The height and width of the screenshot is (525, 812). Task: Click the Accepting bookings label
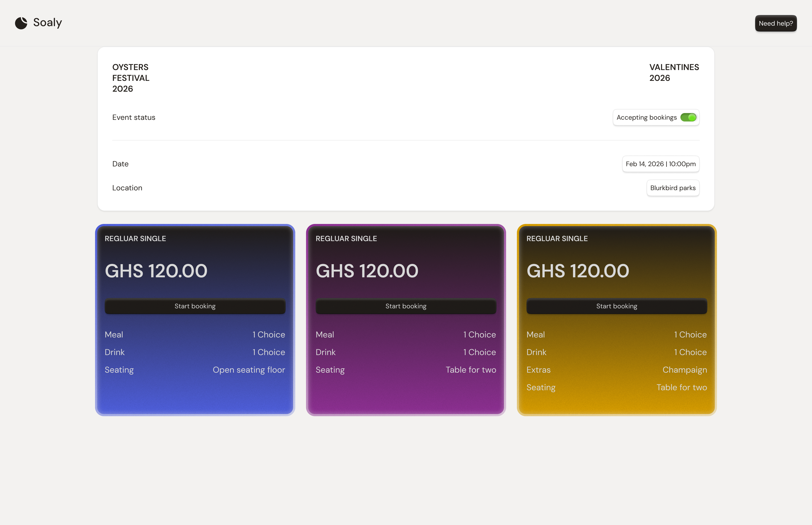pos(646,117)
